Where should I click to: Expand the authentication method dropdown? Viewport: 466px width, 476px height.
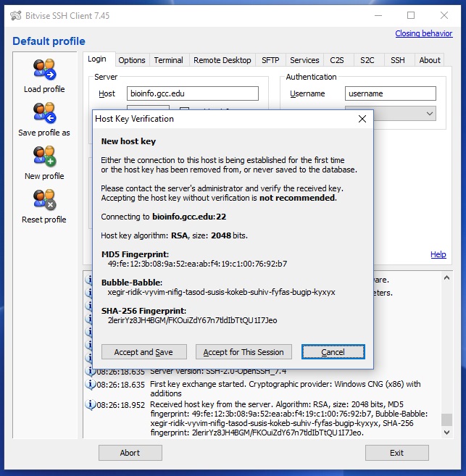click(429, 114)
